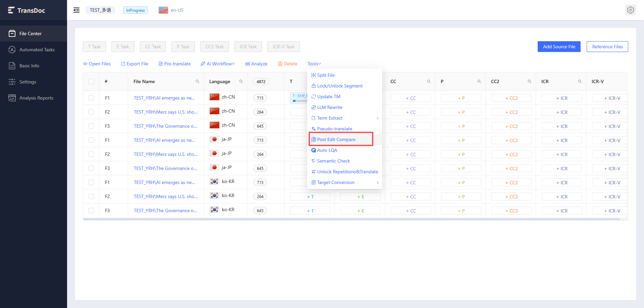Choose Semantic Check menu item
The height and width of the screenshot is (308, 644).
coord(344,161)
